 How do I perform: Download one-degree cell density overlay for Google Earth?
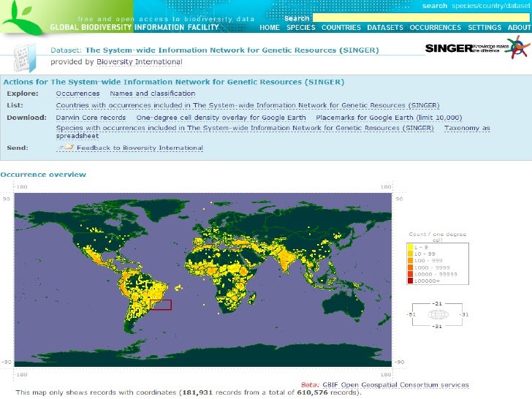pos(221,118)
